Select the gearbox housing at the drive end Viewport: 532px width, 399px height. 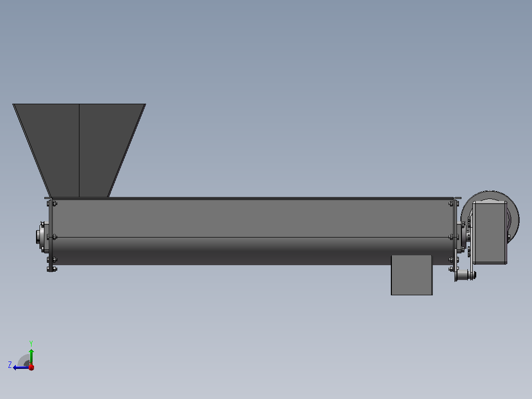click(490, 232)
